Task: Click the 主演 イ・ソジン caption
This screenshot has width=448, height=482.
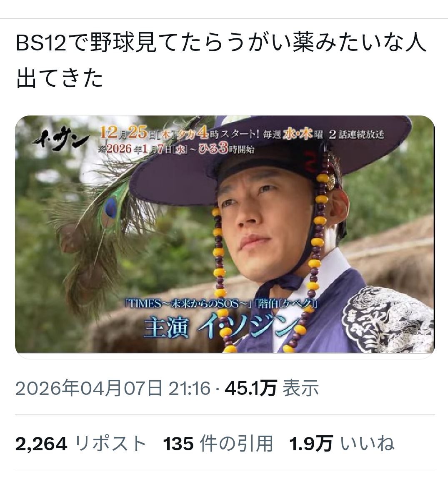Action: click(222, 327)
